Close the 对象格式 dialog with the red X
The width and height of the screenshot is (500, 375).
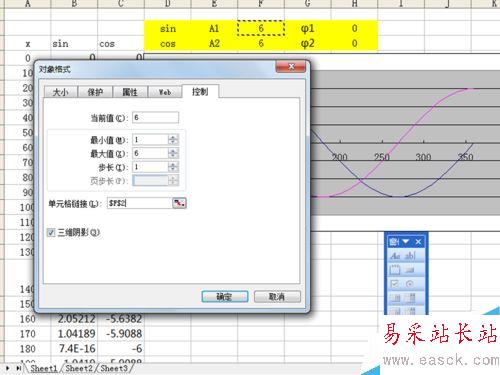coord(291,67)
